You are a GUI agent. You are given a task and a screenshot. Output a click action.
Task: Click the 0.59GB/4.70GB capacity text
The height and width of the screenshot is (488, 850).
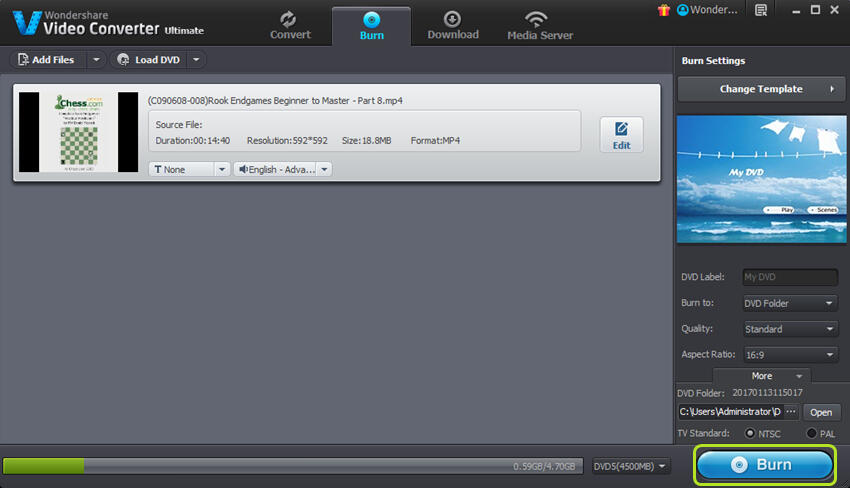(544, 466)
